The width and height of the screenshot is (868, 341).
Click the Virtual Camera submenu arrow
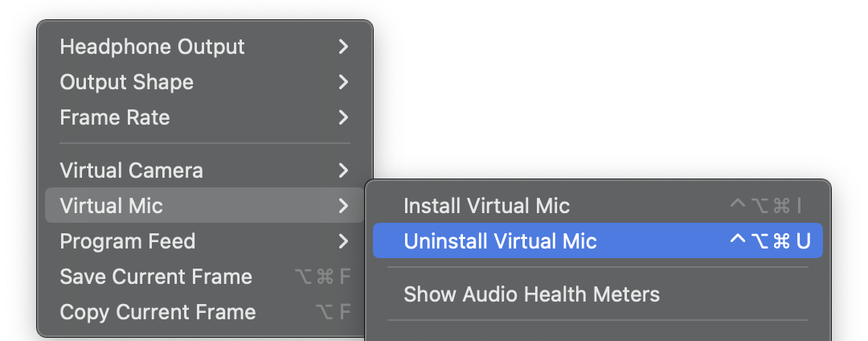[x=344, y=170]
